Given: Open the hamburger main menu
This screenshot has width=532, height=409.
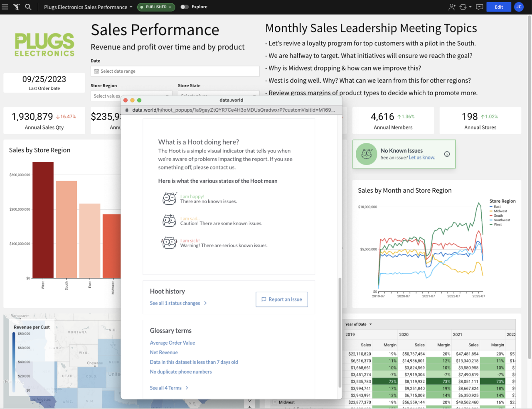Looking at the screenshot, I should pyautogui.click(x=5, y=7).
